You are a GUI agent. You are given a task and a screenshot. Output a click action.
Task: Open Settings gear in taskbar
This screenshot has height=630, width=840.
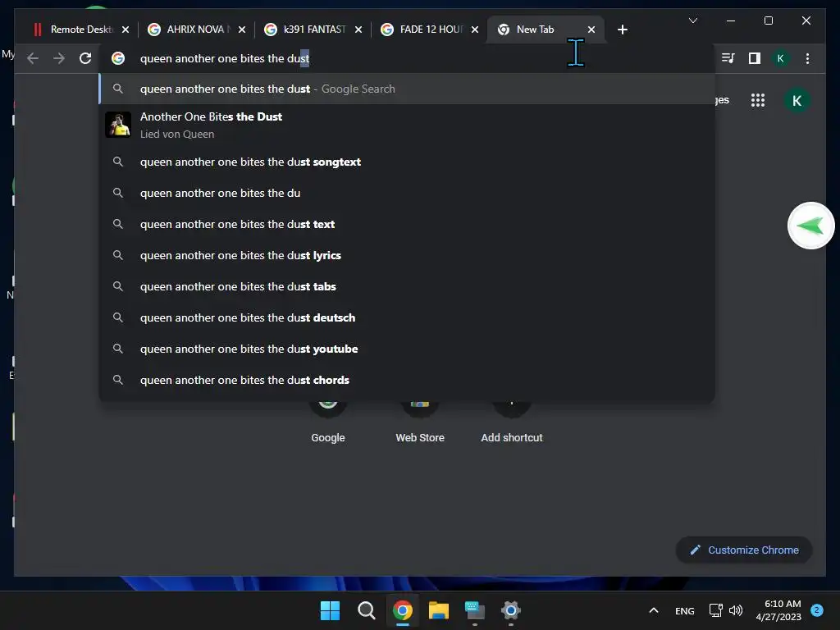(510, 610)
